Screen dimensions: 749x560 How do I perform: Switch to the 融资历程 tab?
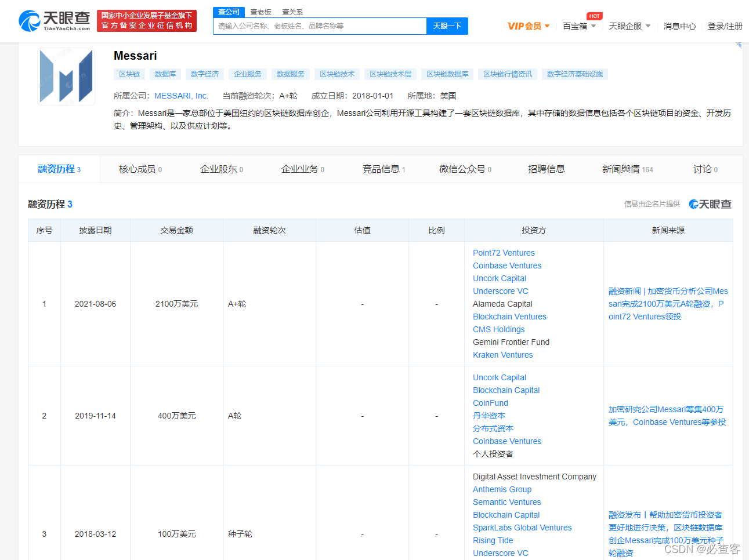coord(59,169)
